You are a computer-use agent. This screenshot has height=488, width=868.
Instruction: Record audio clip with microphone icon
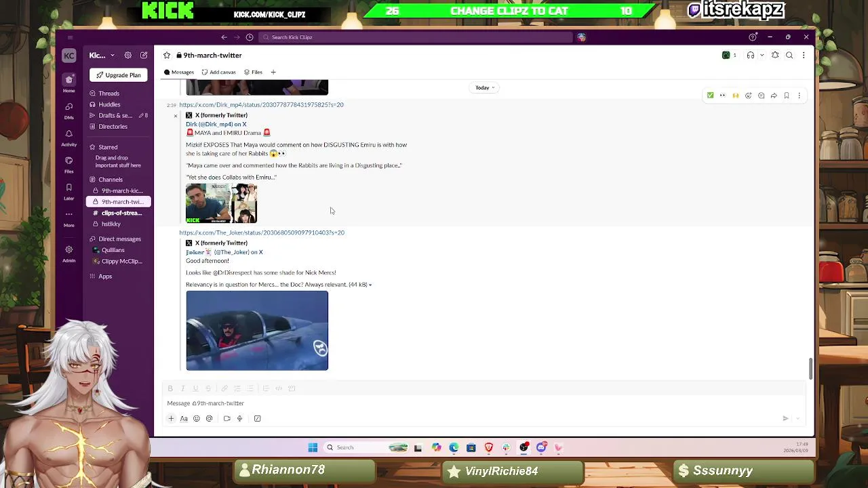pyautogui.click(x=239, y=419)
